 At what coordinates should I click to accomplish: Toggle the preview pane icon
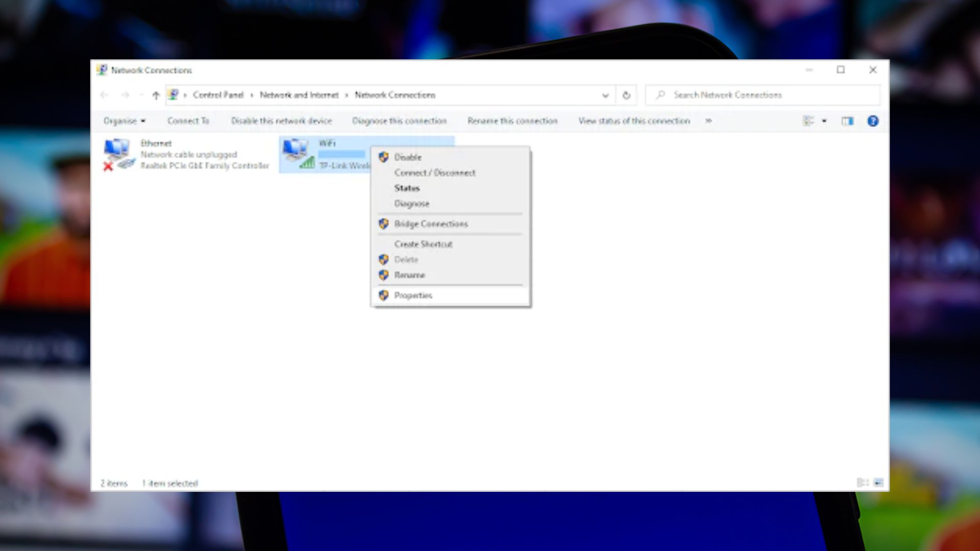tap(847, 121)
